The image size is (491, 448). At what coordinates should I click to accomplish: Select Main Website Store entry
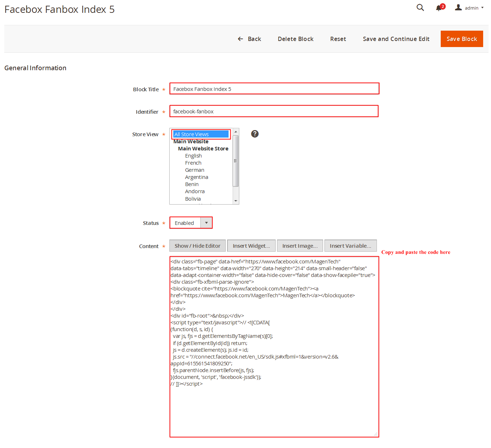(x=203, y=149)
